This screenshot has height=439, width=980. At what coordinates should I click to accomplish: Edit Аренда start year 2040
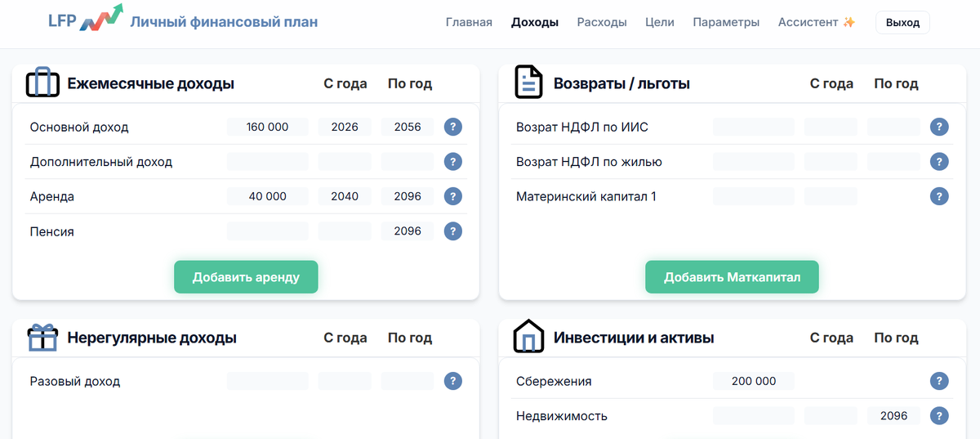(x=345, y=196)
